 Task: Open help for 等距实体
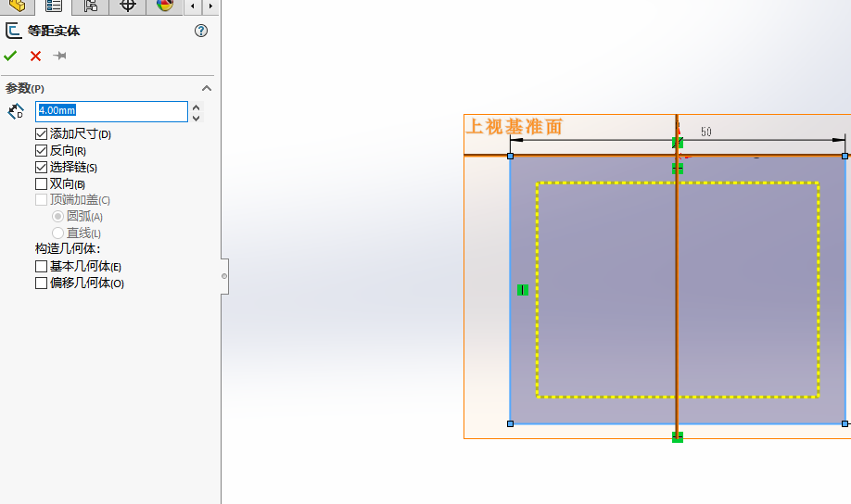point(201,31)
